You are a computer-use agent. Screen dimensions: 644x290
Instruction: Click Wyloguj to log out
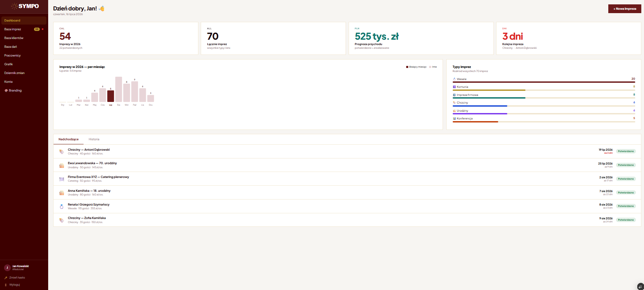[x=14, y=285]
